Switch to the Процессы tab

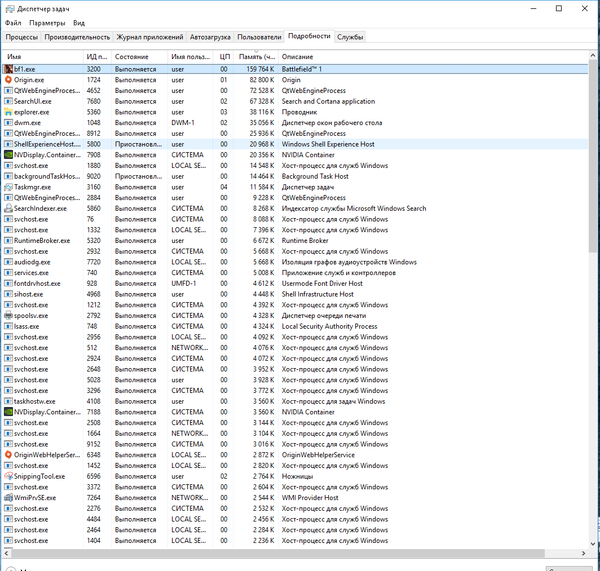(21, 37)
